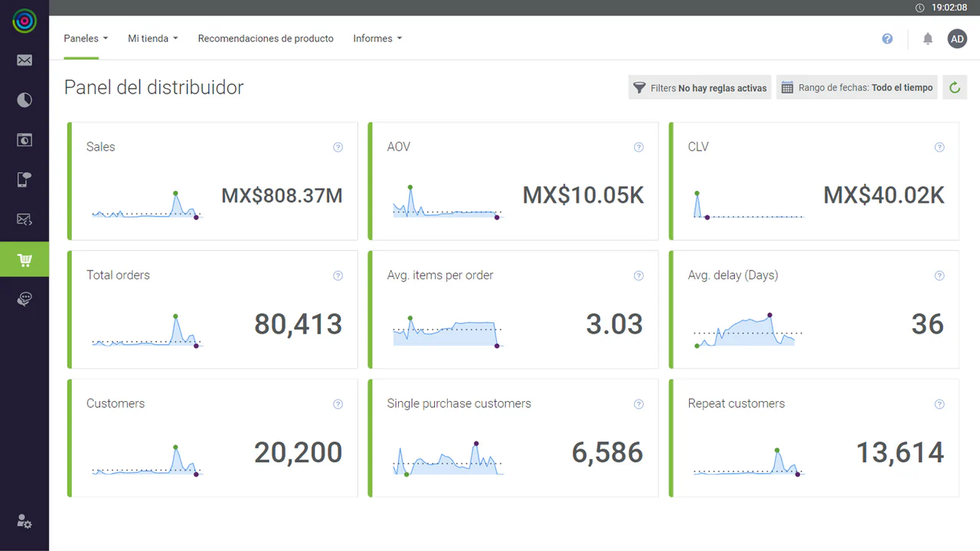Click the clock icon in top bar
The height and width of the screenshot is (551, 980).
(920, 8)
